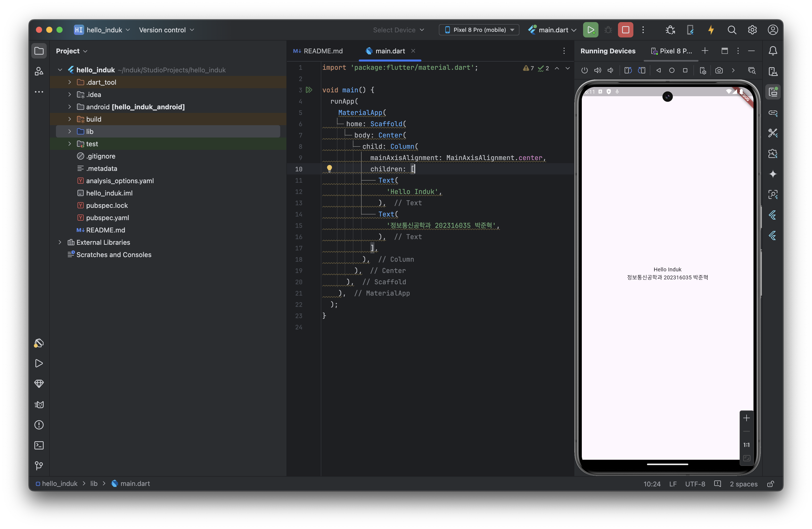Click the warnings indicator showing 7
Image resolution: width=812 pixels, height=529 pixels.
(528, 68)
